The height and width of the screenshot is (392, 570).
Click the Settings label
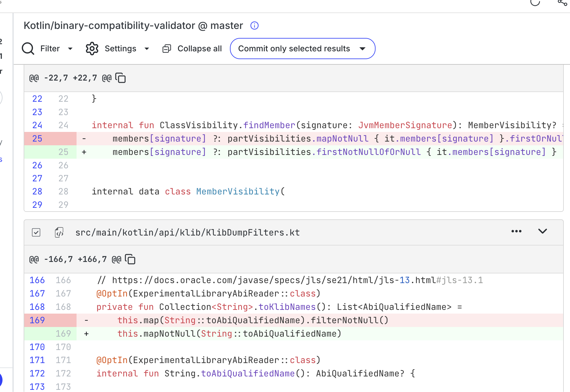(x=120, y=49)
